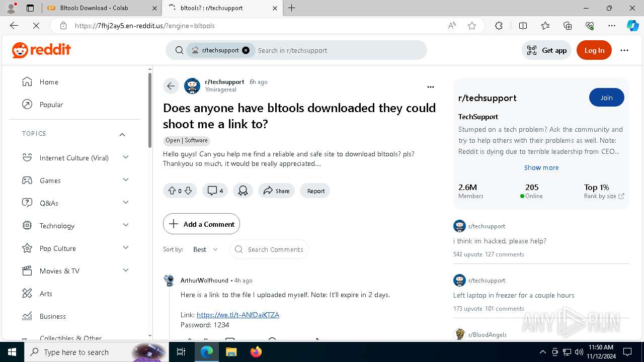Open a new browser tab
Image resolution: width=644 pixels, height=362 pixels.
291,8
